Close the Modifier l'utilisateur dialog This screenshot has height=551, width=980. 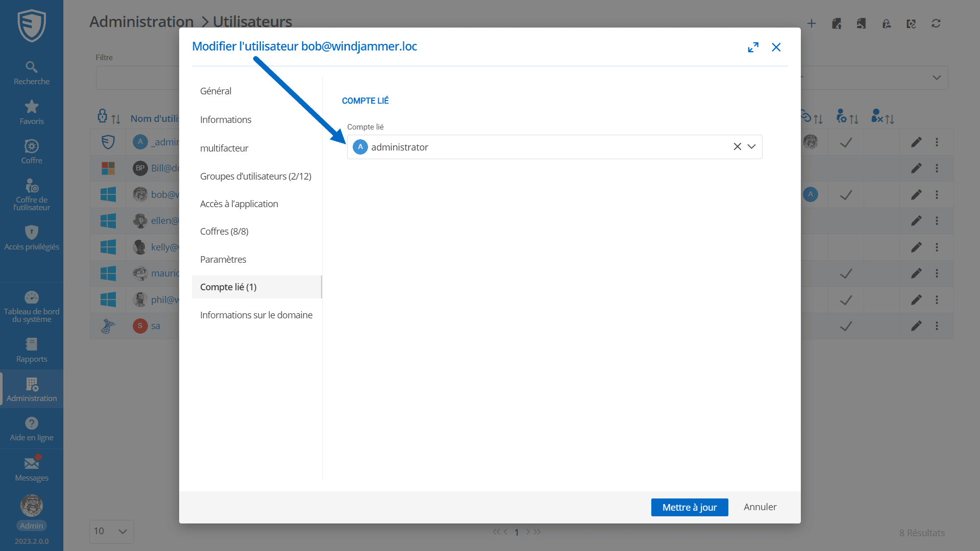[x=776, y=47]
